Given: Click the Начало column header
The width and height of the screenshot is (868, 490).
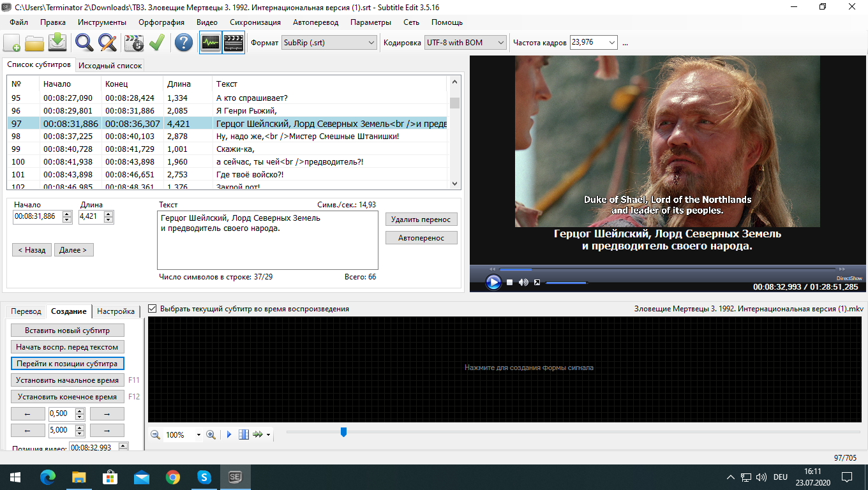Looking at the screenshot, I should [70, 84].
